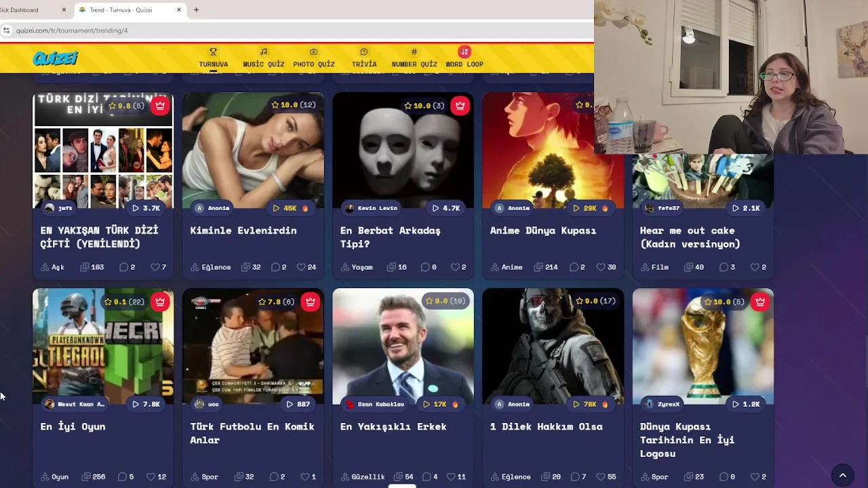Click play count 2.1K on Hear me out cake
Image resolution: width=868 pixels, height=488 pixels.
(x=746, y=208)
